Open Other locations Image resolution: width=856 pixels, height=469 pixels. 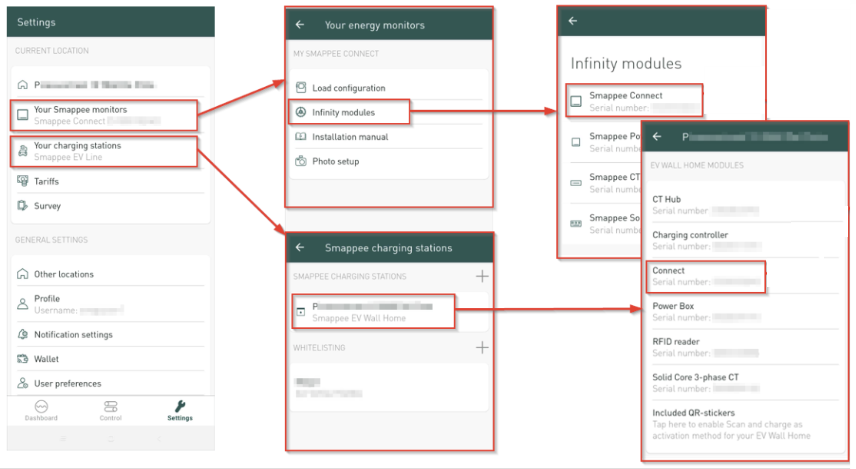pos(110,274)
